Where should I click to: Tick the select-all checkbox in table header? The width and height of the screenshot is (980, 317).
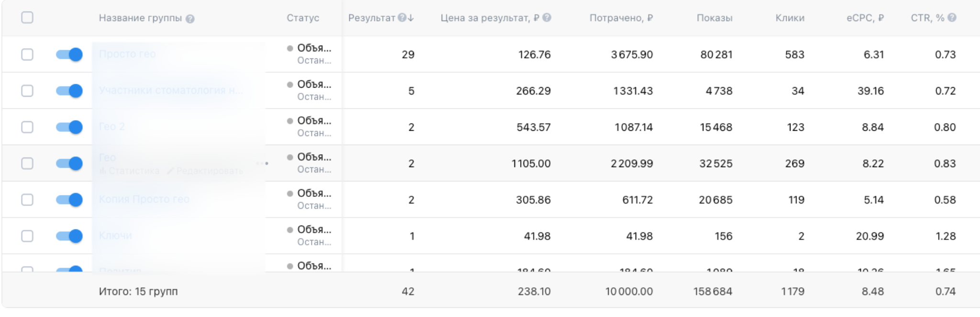(27, 18)
